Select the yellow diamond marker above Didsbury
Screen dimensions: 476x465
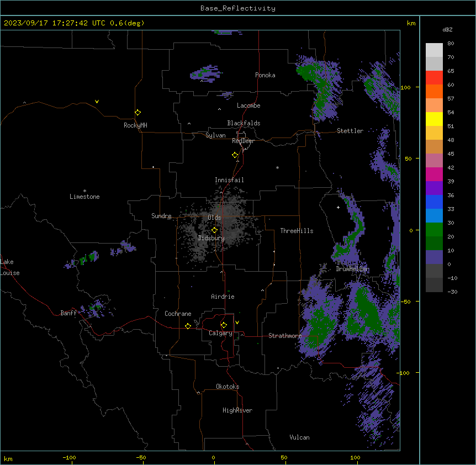click(215, 230)
